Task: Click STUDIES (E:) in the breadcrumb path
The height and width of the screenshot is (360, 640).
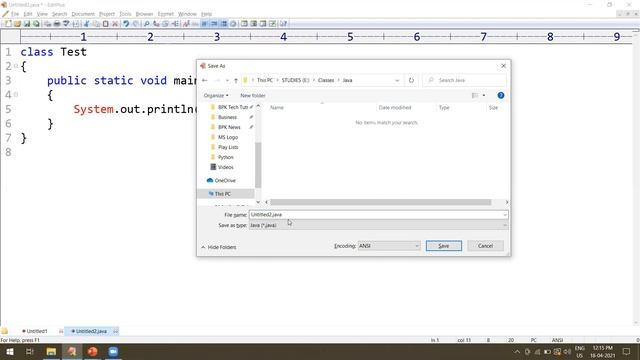Action: (295, 80)
